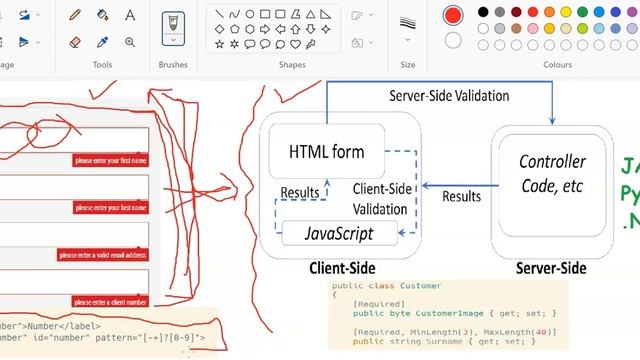The image size is (640, 360).
Task: Click the line Size thickness icon
Action: [x=407, y=23]
